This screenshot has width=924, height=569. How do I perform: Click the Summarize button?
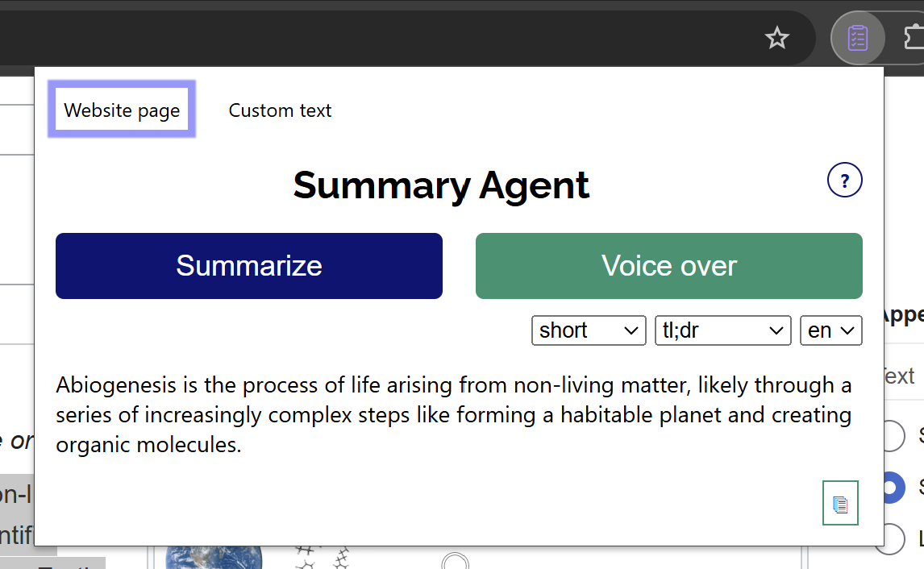(x=248, y=266)
